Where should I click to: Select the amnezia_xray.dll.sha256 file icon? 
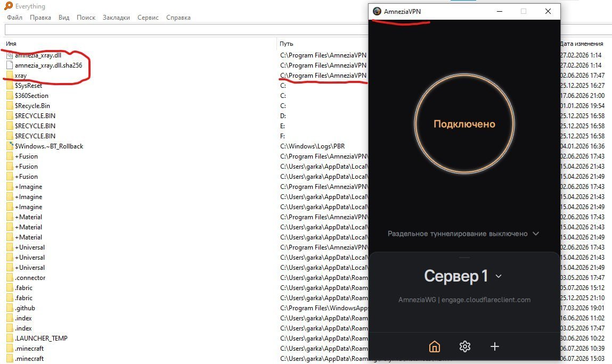click(10, 65)
